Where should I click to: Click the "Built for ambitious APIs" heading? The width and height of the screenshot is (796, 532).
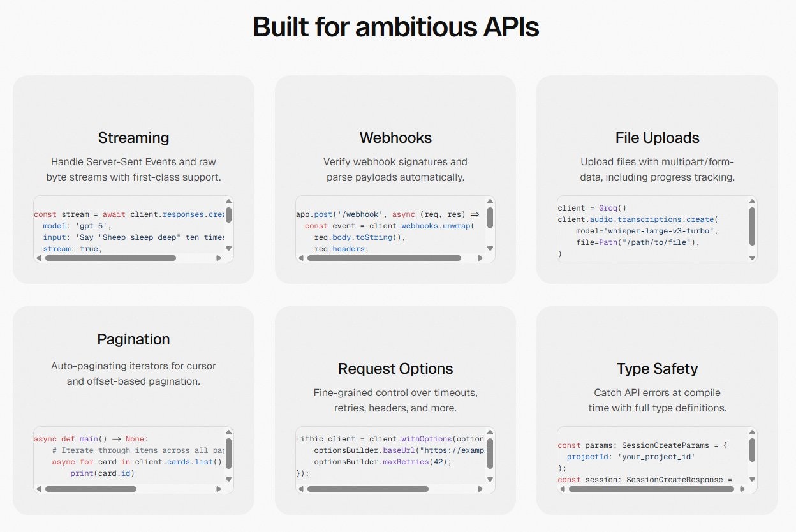[x=396, y=27]
